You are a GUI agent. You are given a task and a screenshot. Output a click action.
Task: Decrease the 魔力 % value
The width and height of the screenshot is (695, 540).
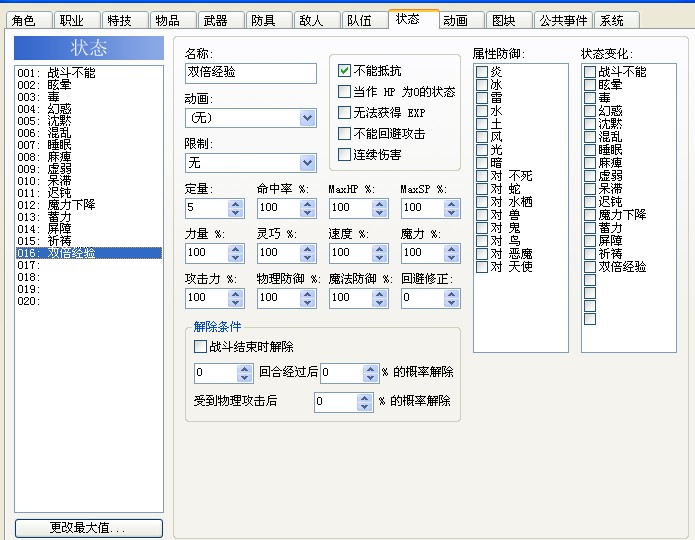pos(451,258)
